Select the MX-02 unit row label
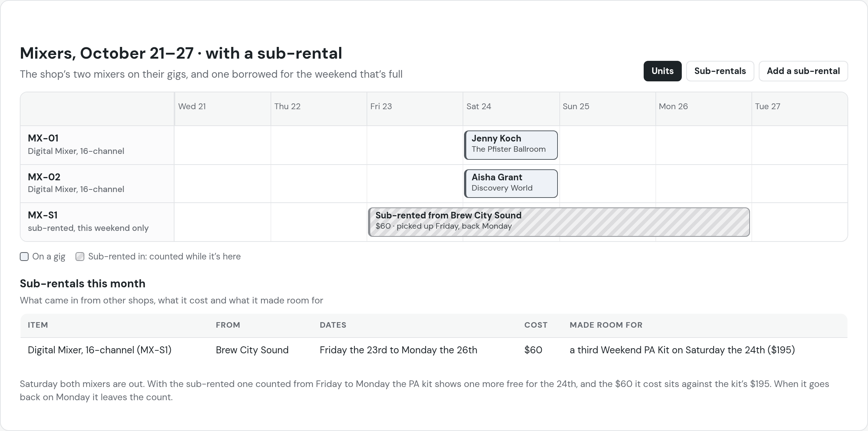 [x=97, y=184]
